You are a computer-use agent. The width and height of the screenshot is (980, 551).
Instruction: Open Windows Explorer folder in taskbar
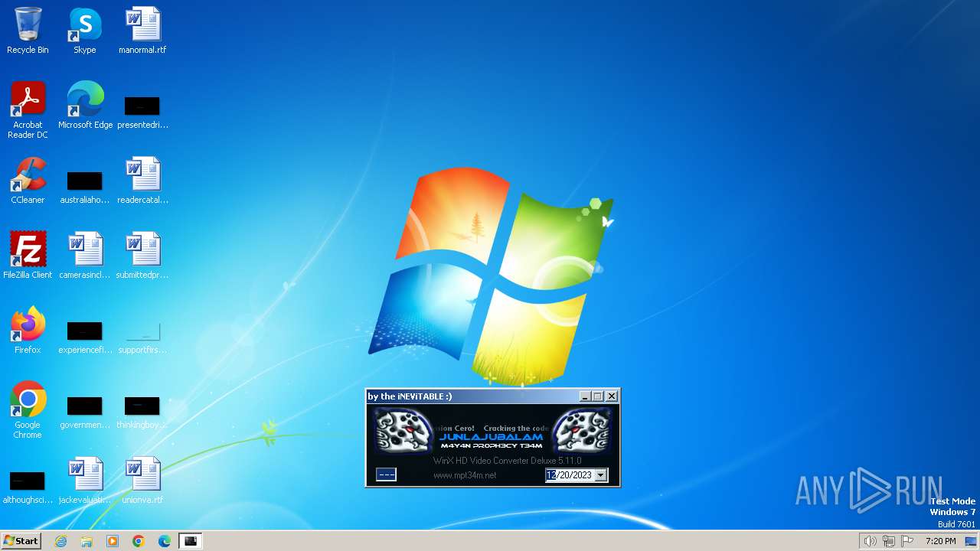coord(87,541)
